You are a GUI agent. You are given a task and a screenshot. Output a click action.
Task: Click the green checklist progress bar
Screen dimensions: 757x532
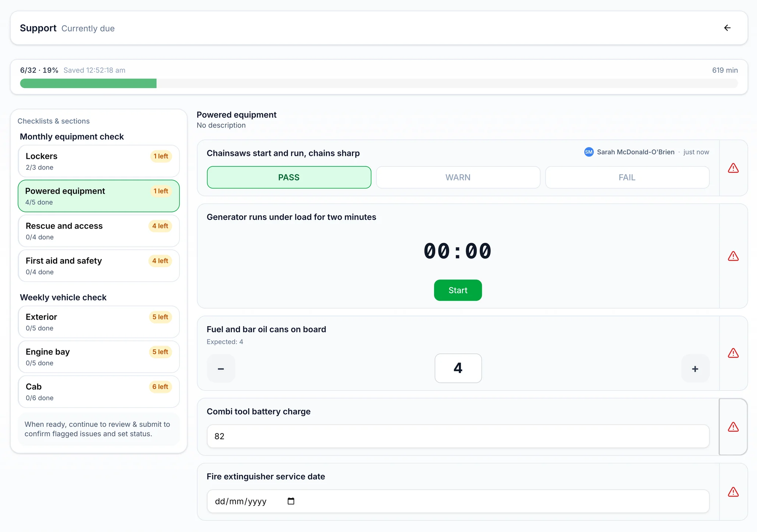[88, 83]
